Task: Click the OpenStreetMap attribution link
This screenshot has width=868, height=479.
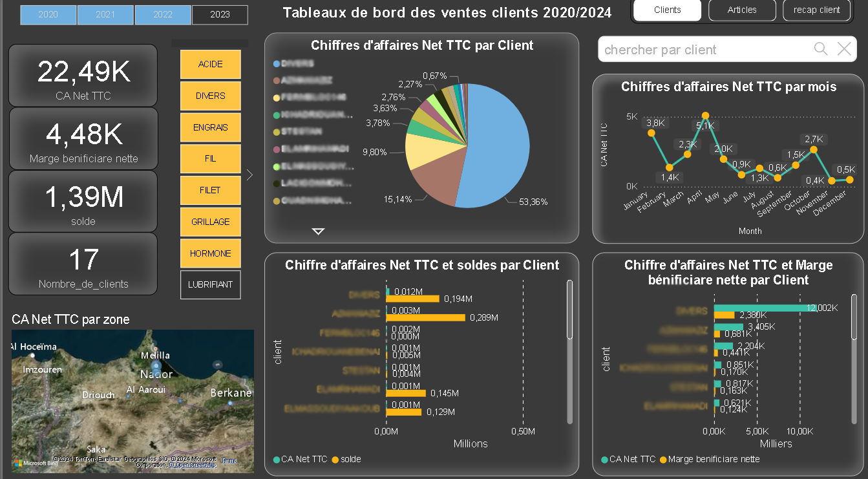Action: tap(193, 465)
